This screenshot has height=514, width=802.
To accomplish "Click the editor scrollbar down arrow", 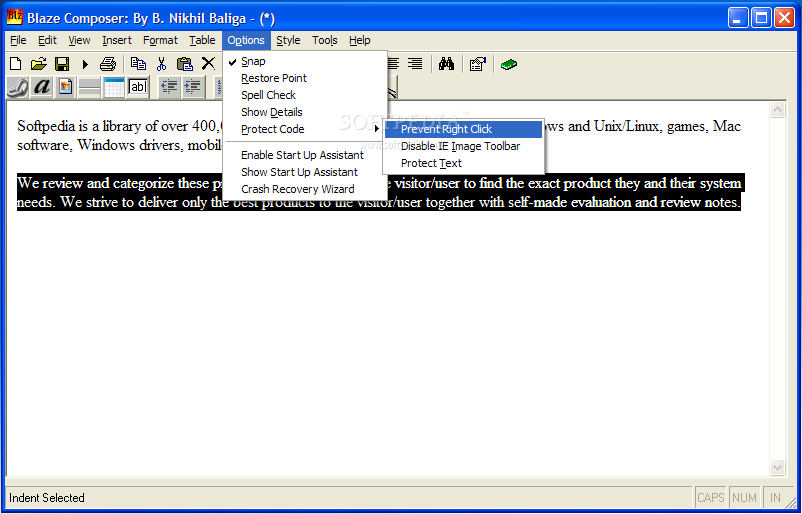I will point(777,467).
